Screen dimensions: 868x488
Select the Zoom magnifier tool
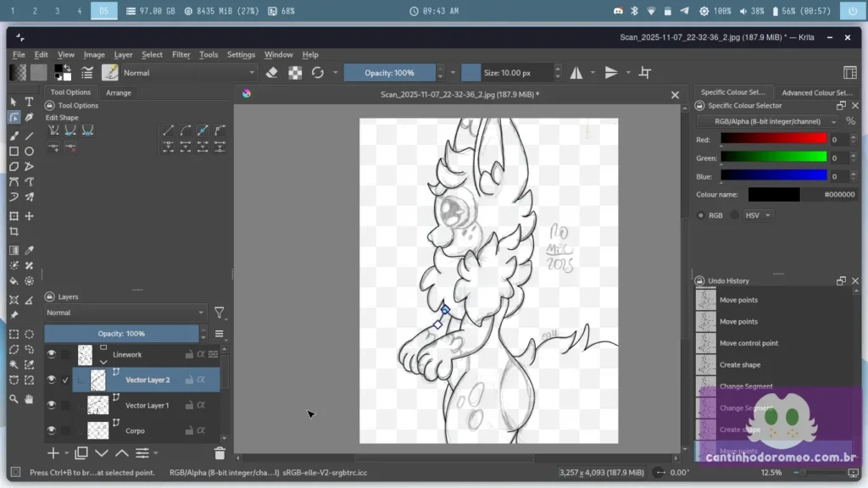pos(14,398)
